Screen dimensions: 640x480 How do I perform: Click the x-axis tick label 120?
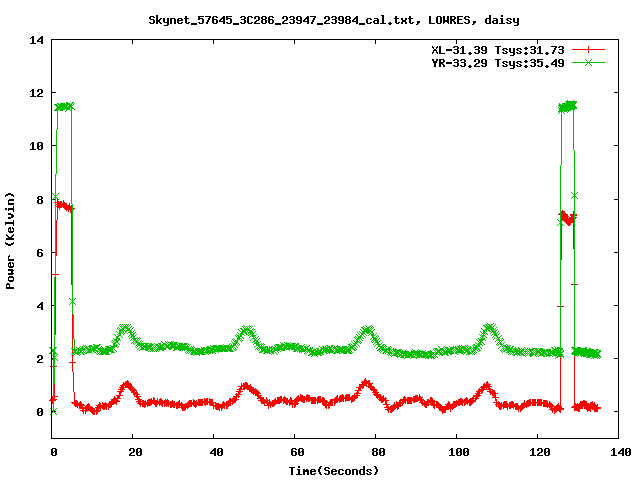[x=540, y=452]
